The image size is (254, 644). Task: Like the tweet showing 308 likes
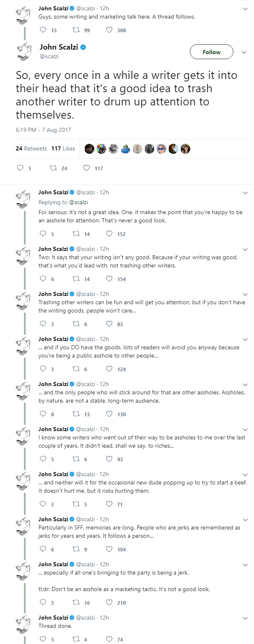(x=109, y=30)
